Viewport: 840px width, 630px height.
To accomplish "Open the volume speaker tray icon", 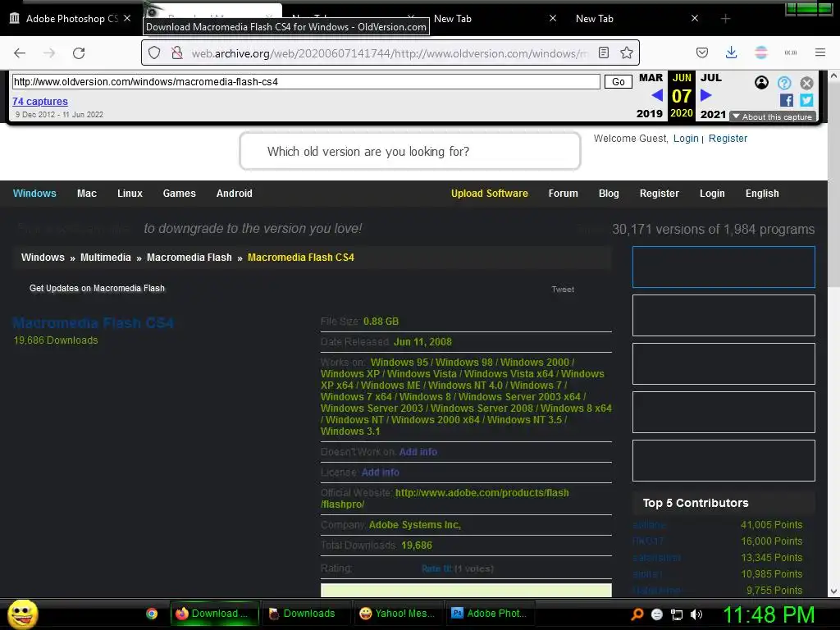I will 696,614.
